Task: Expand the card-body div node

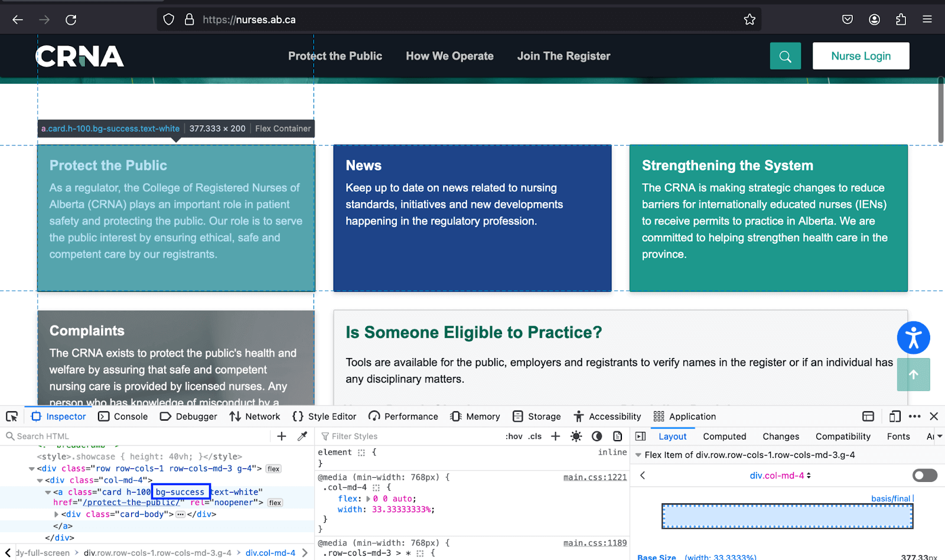Action: [56, 514]
